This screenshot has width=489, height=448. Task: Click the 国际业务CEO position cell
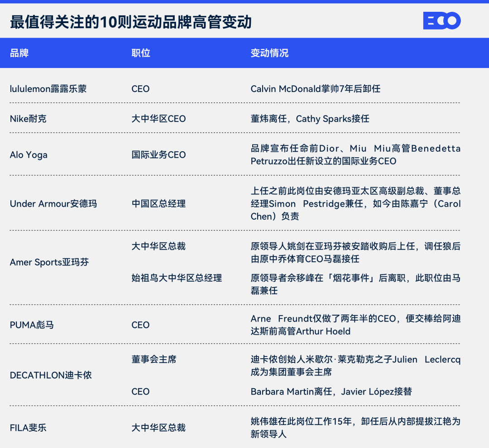[158, 155]
